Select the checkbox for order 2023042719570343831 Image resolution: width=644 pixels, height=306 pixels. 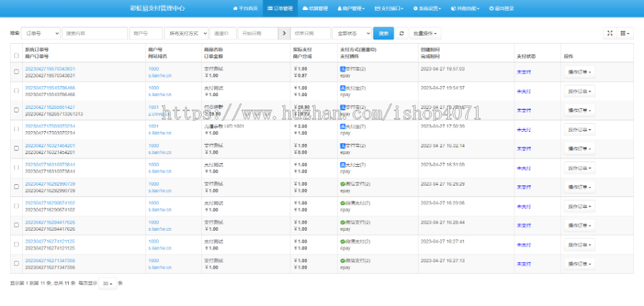point(16,72)
